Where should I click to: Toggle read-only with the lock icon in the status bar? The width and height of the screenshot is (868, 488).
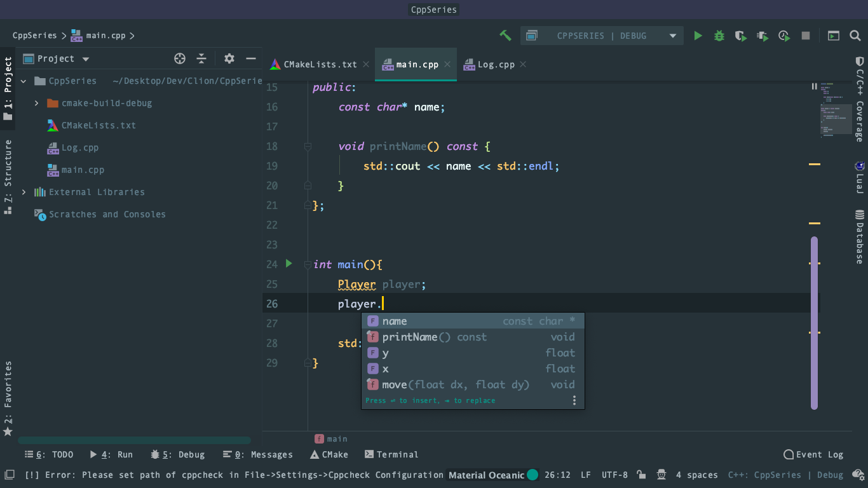(642, 475)
